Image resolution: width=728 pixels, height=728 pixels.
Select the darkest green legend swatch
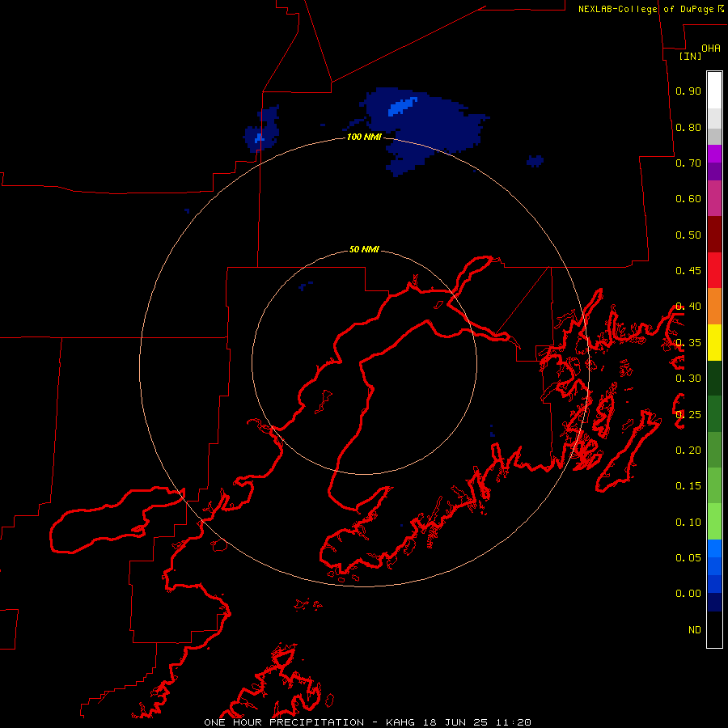(714, 378)
